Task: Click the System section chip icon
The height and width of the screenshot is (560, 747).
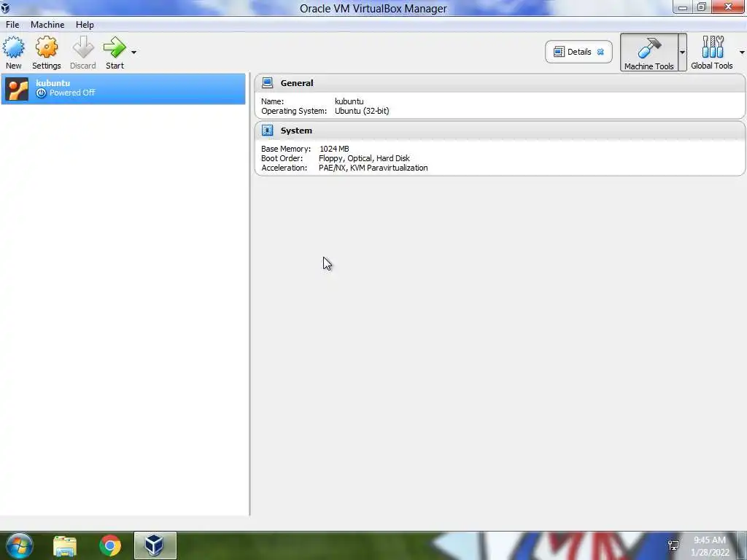Action: [x=267, y=131]
